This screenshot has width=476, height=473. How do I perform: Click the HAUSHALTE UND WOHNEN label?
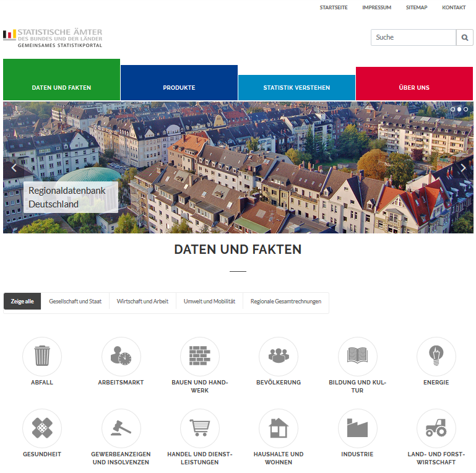(x=279, y=458)
